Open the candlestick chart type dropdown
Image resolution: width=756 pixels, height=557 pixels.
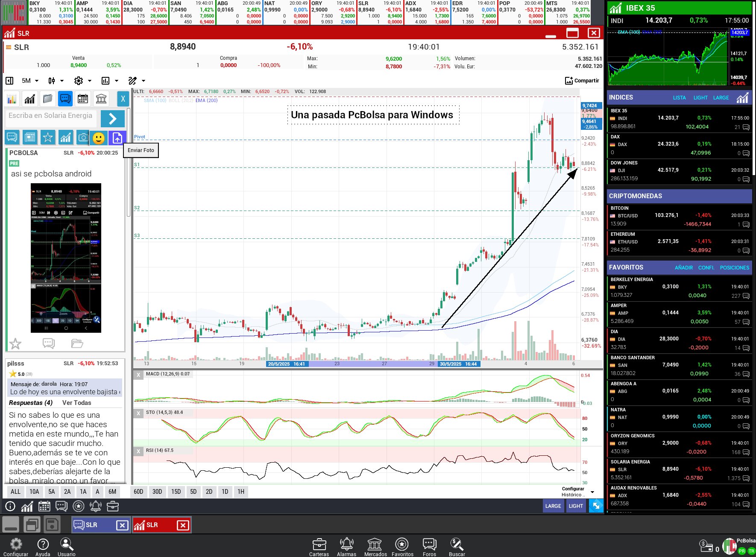pos(56,81)
